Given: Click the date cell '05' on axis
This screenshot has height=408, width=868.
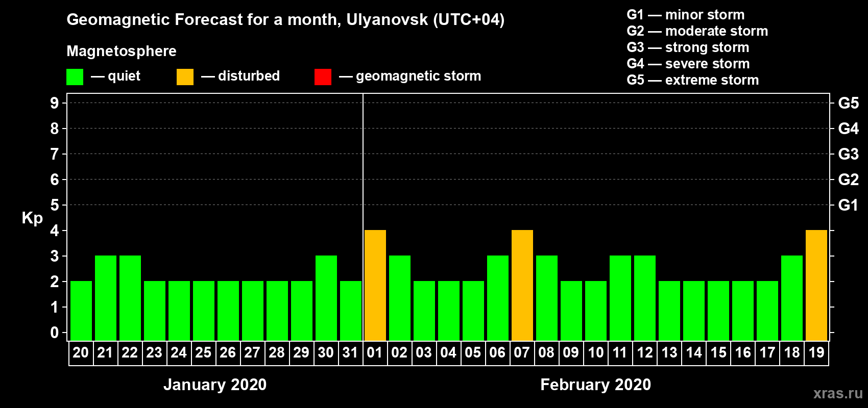Looking at the screenshot, I should pos(473,353).
